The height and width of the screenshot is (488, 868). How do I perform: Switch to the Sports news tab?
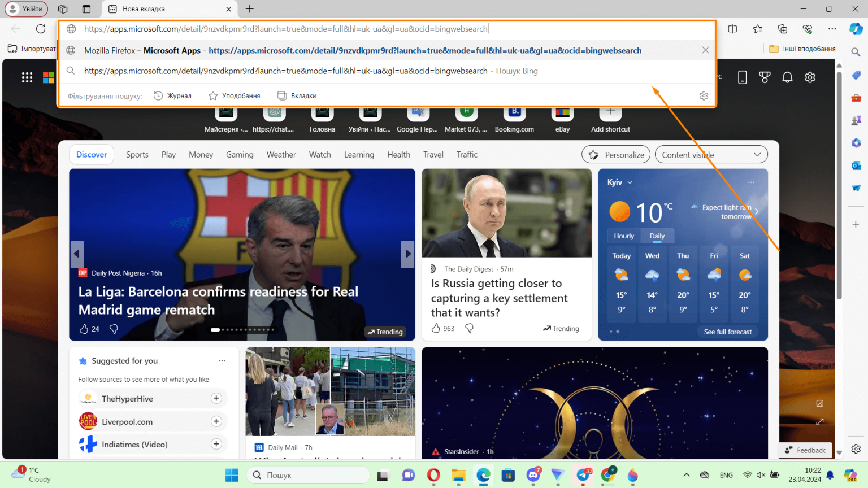(x=137, y=154)
